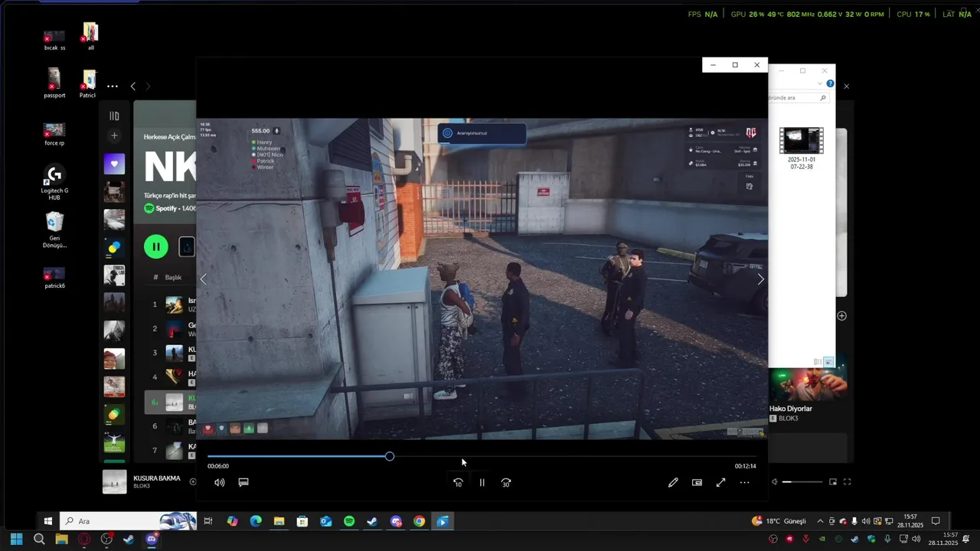
Task: Skip forward 30 seconds in video
Action: click(506, 483)
